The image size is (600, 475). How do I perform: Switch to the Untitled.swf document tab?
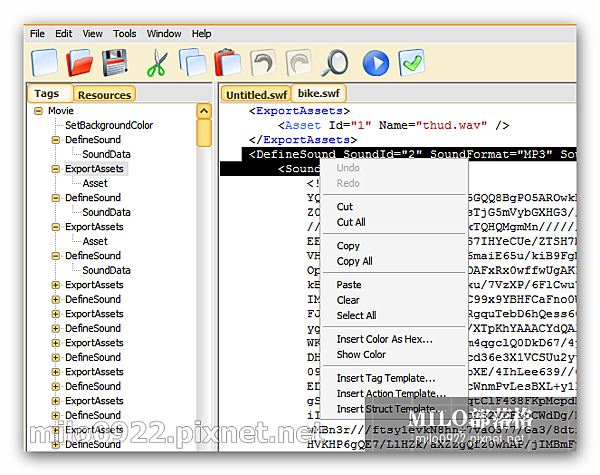pyautogui.click(x=256, y=95)
